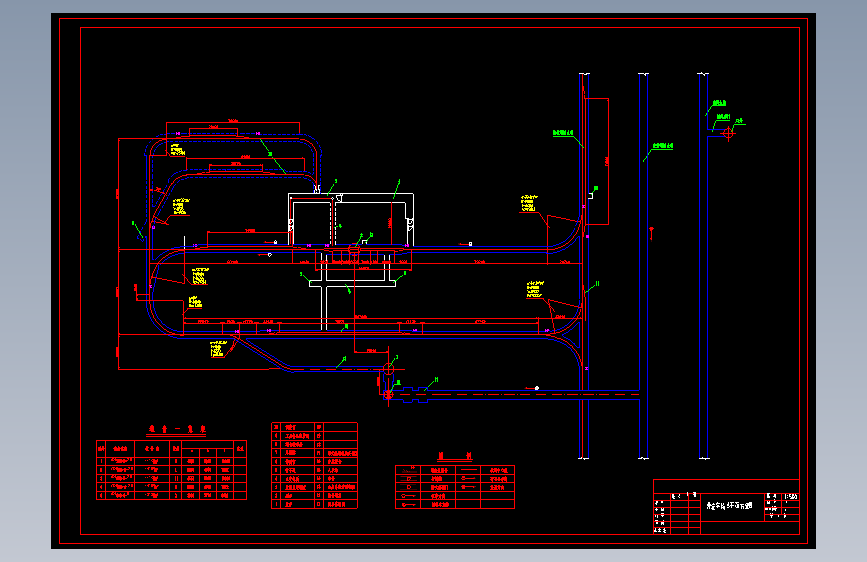
Task: Select the underlined heading above the left table
Action: [x=176, y=429]
